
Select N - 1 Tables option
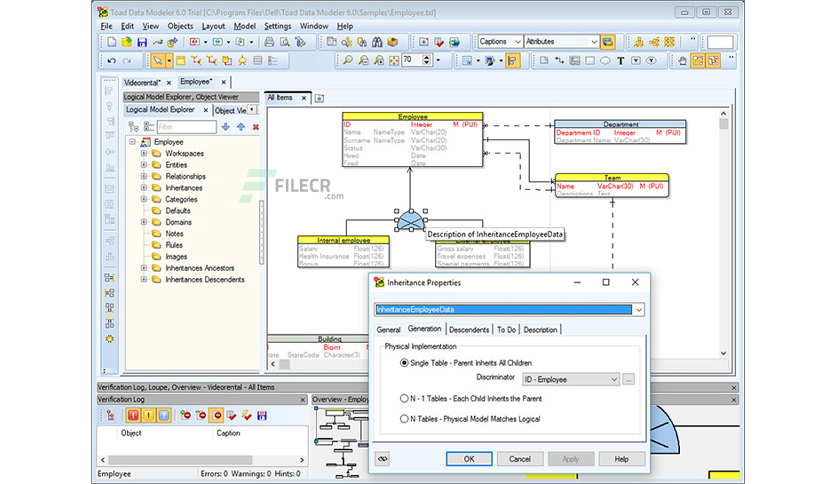[x=471, y=399]
